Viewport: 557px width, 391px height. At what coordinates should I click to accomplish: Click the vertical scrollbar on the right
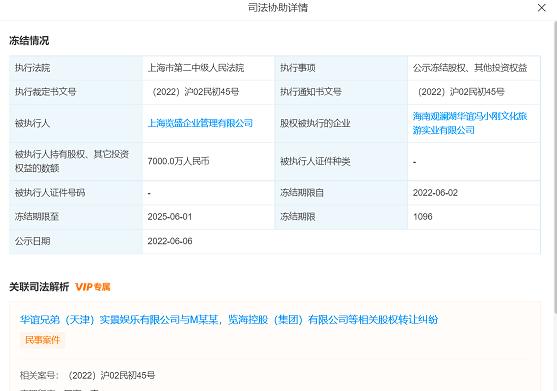pyautogui.click(x=555, y=167)
